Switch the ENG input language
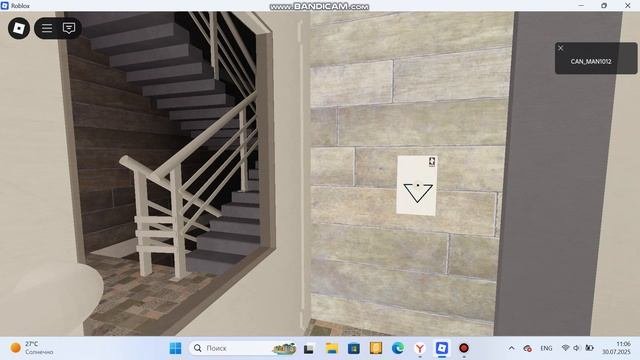 546,348
